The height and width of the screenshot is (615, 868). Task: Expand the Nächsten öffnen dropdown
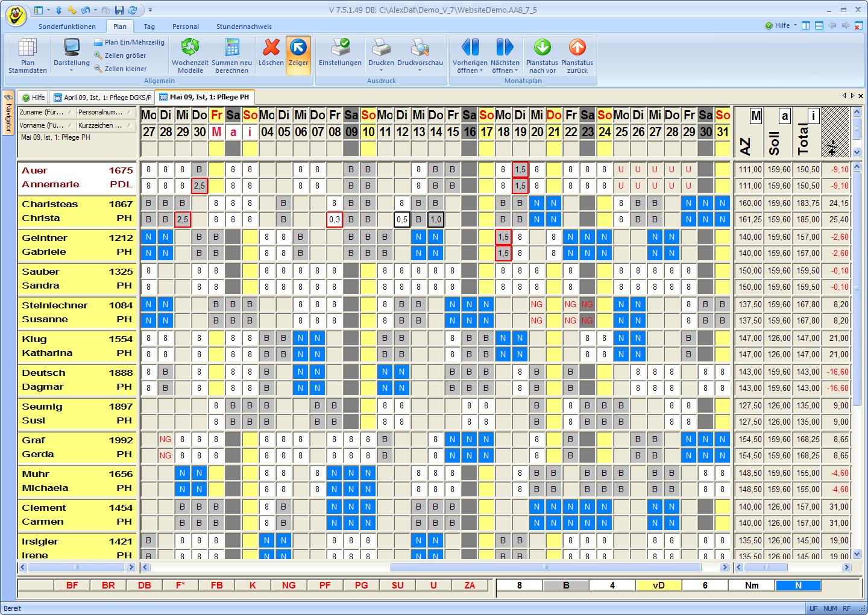click(x=516, y=70)
